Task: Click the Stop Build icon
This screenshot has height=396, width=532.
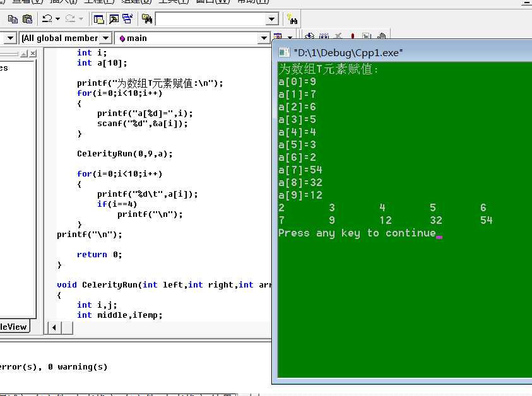Action: point(338,36)
